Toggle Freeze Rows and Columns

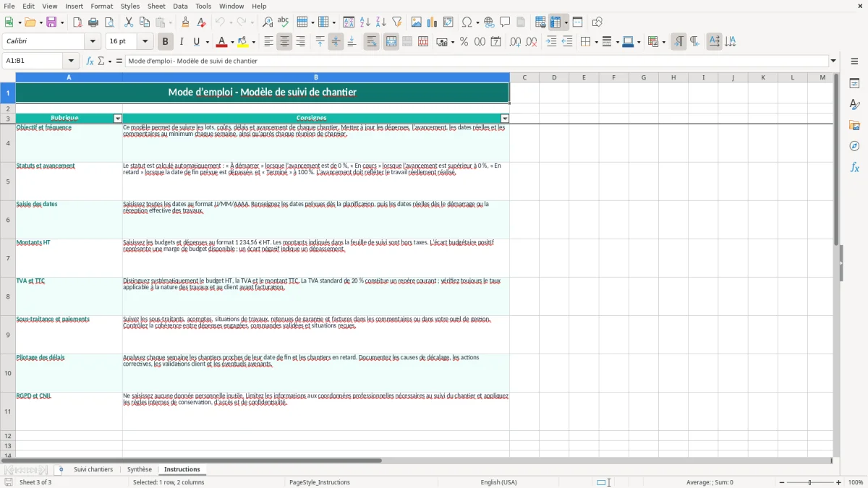point(556,22)
